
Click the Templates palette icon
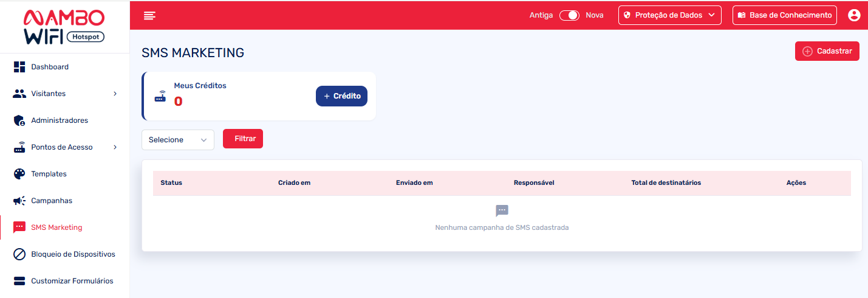click(19, 174)
